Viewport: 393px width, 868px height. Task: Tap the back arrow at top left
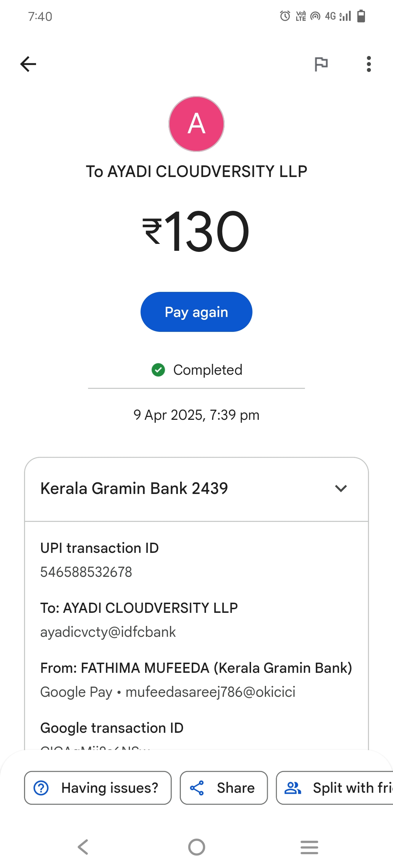[28, 64]
